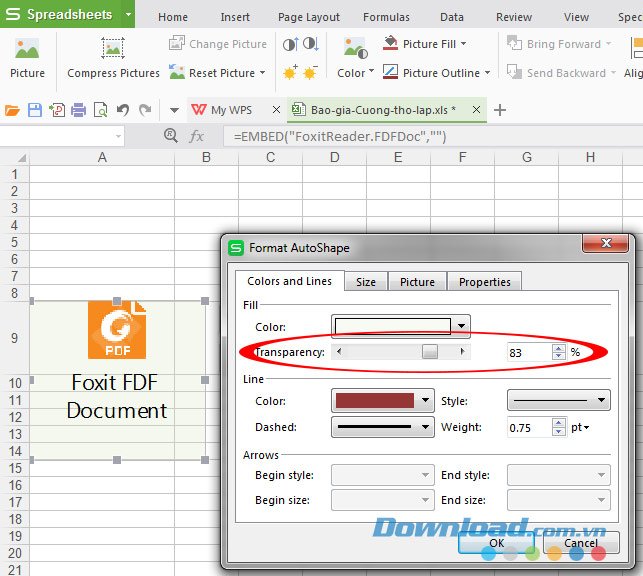Click the Compress Pictures icon
Image resolution: width=643 pixels, height=576 pixels.
pos(113,48)
